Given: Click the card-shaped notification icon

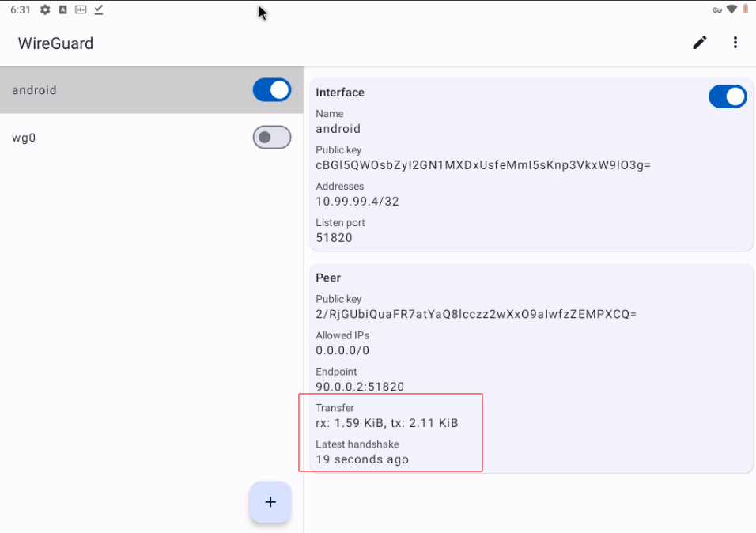Looking at the screenshot, I should [81, 9].
